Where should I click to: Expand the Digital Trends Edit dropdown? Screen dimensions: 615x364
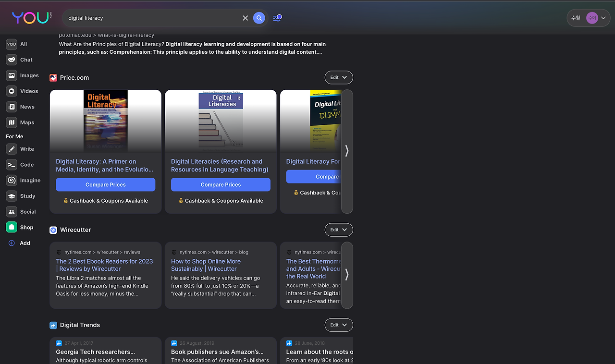(x=339, y=325)
